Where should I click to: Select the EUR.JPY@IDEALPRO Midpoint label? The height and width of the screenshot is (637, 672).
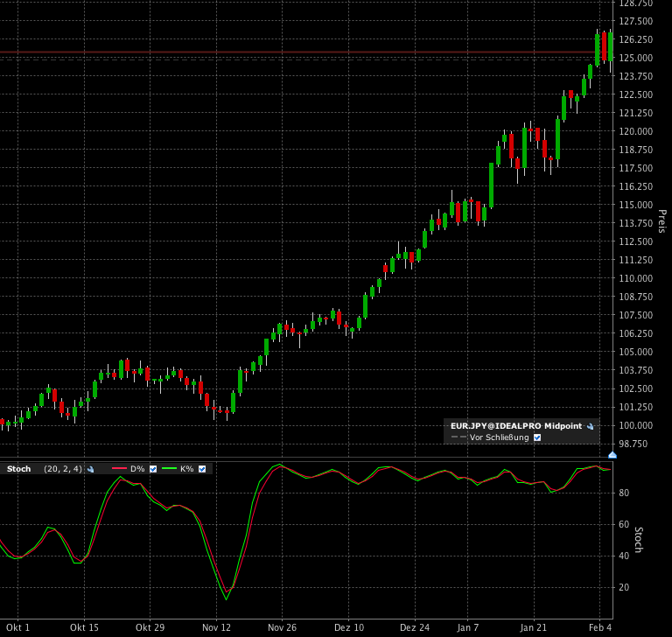coord(516,426)
